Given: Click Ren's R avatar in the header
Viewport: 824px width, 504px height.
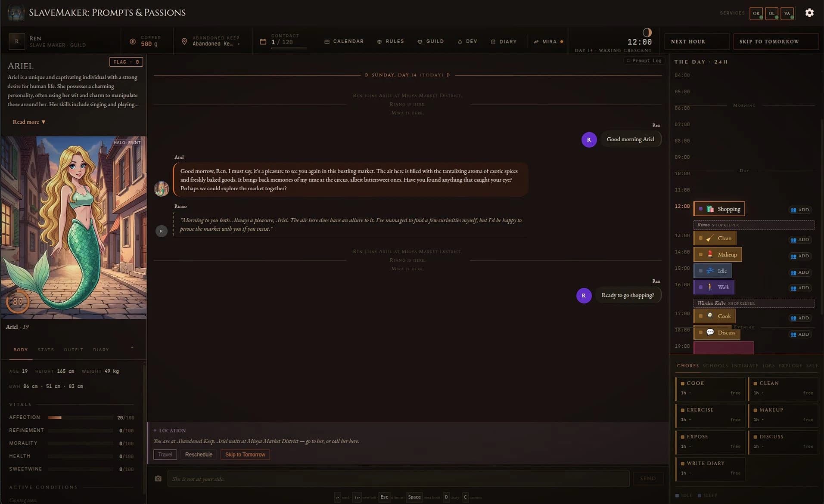Looking at the screenshot, I should pos(17,41).
